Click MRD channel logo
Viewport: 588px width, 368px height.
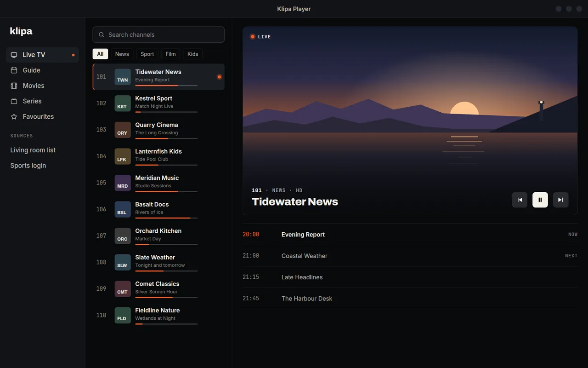coord(123,183)
